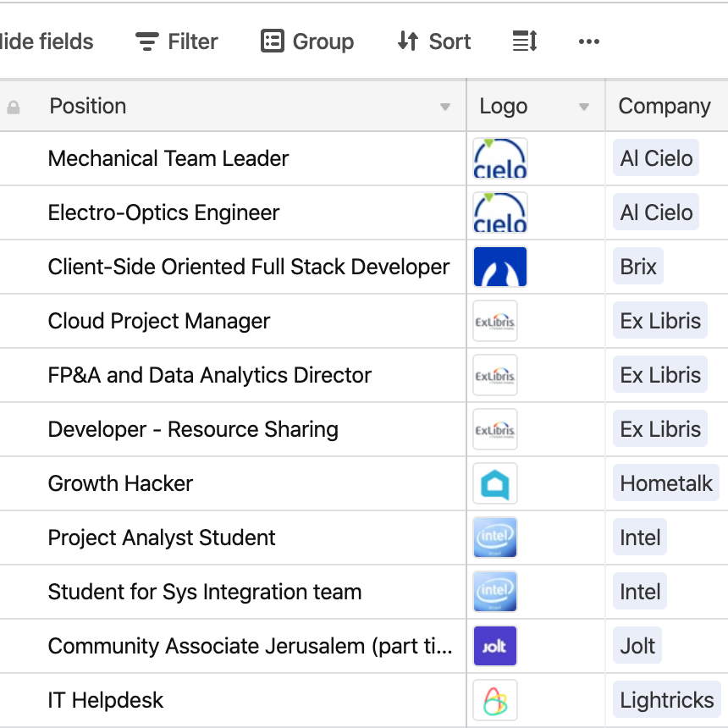Image resolution: width=728 pixels, height=728 pixels.
Task: Click the Cielo logo on Mechanical Team Leader row
Action: pos(499,158)
